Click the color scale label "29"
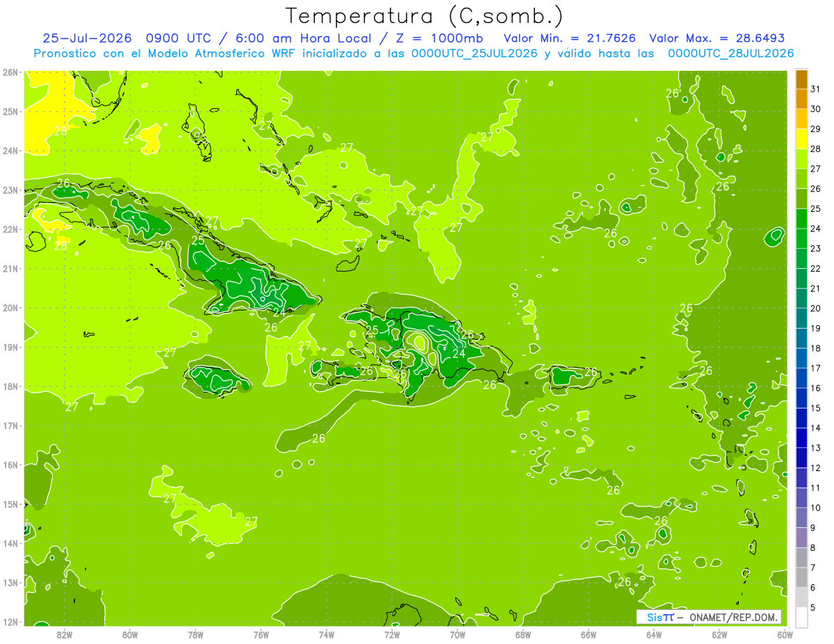Image resolution: width=834 pixels, height=644 pixels. tap(815, 129)
